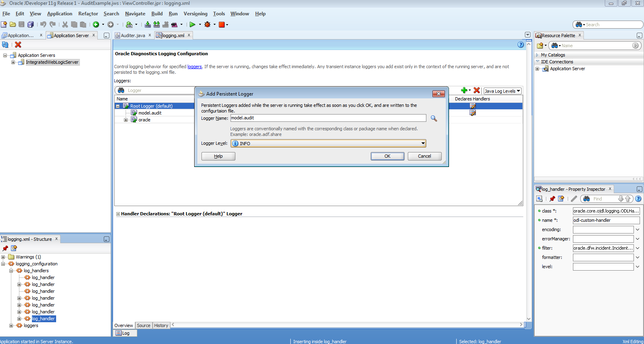Expand the loggers node in Structure
The height and width of the screenshot is (344, 644).
11,325
